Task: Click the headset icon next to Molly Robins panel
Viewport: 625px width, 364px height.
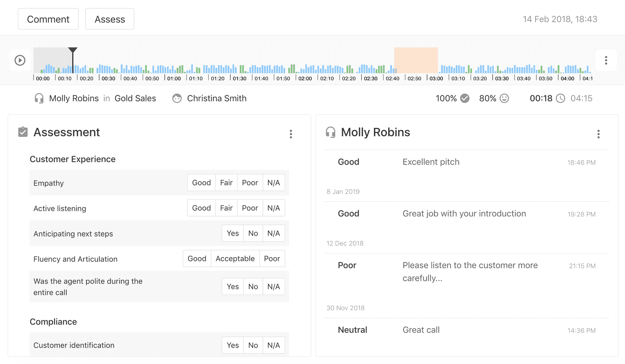Action: coord(330,132)
